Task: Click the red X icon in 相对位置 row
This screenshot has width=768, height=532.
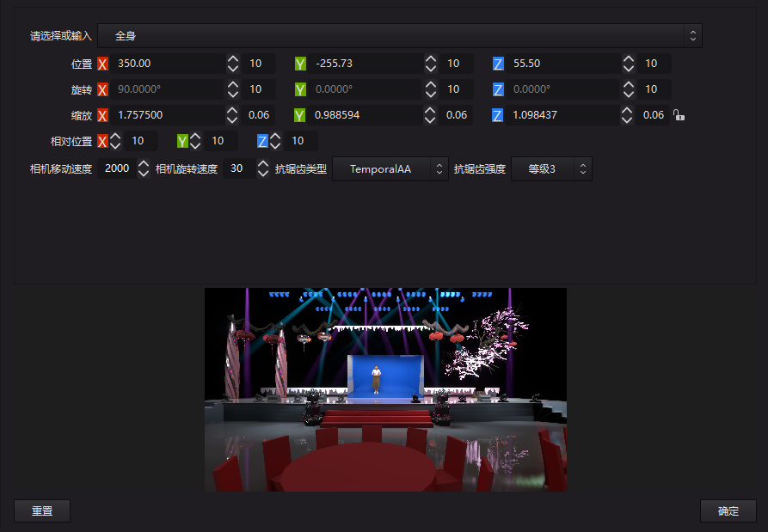Action: [x=102, y=142]
